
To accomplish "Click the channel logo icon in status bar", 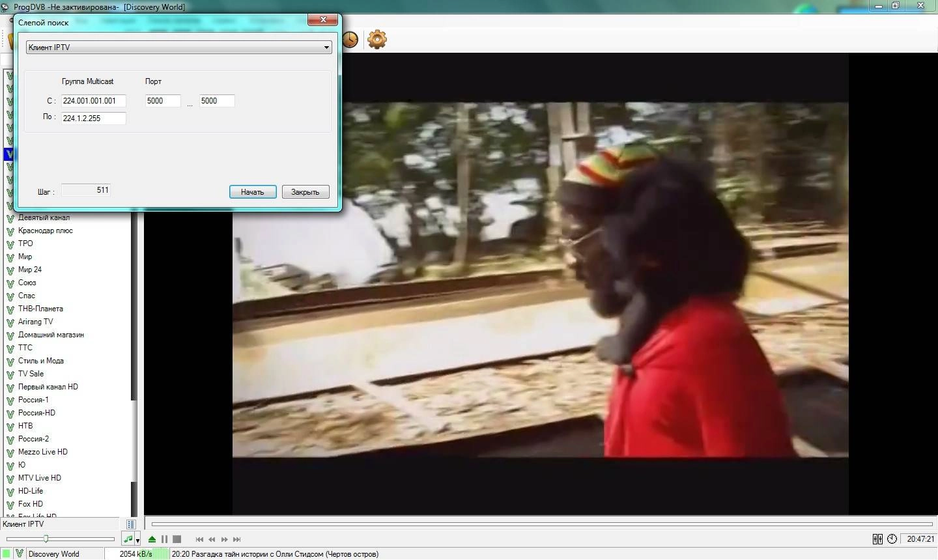I will point(20,553).
